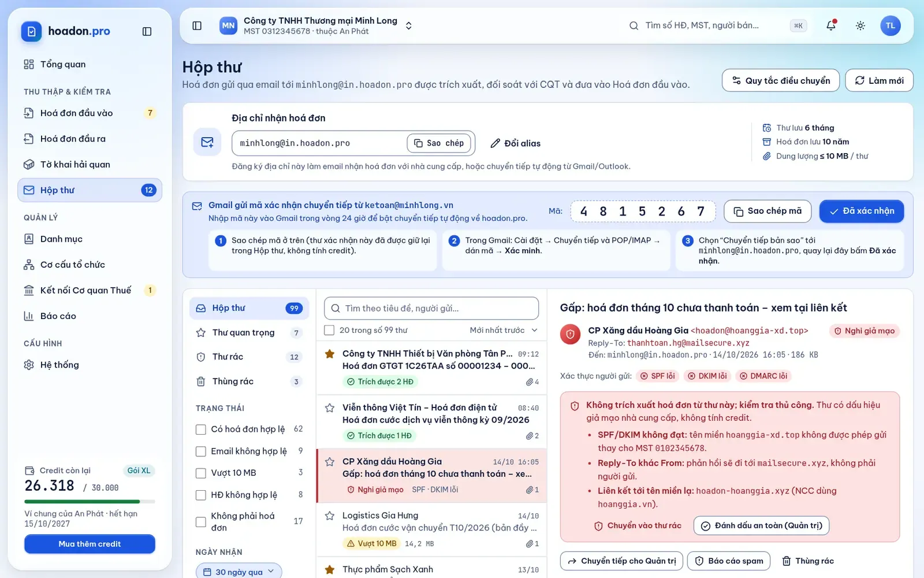Click the receiving address minhlong@in.hoadon.pro field
Viewport: 924px width, 578px height.
353,143
